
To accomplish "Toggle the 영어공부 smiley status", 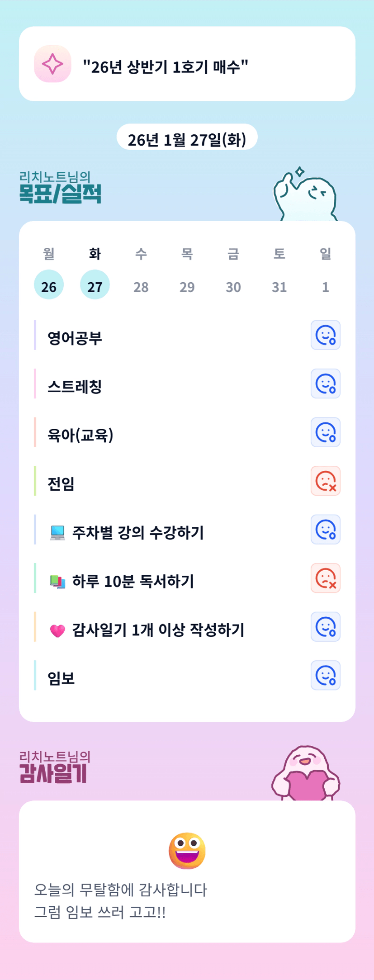I will pyautogui.click(x=325, y=335).
